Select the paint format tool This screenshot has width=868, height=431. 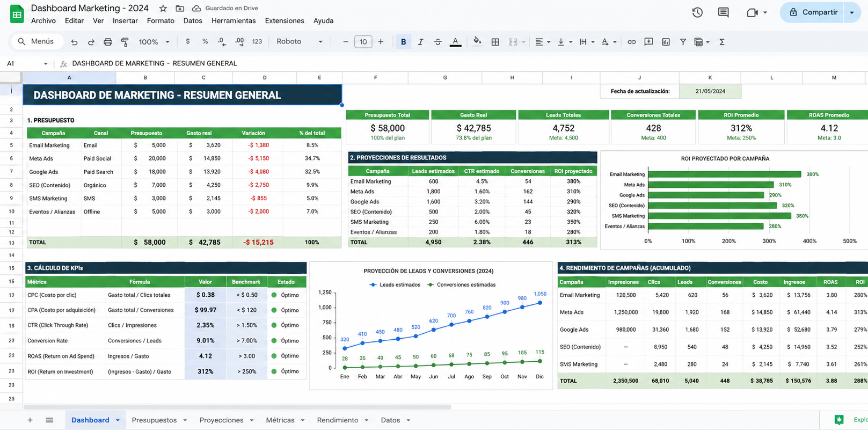(125, 42)
